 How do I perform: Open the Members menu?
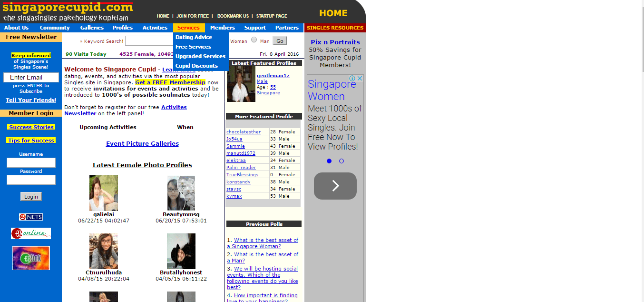[223, 28]
